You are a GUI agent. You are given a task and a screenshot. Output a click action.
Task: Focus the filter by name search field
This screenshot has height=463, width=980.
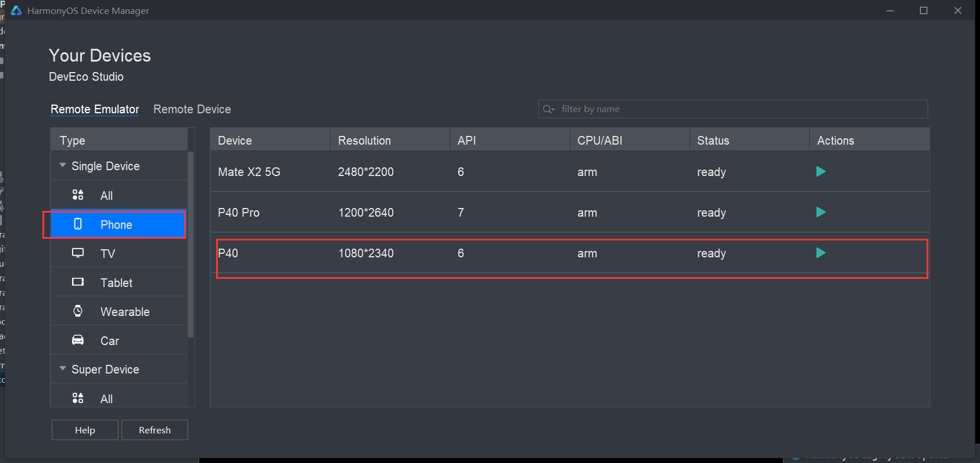[x=733, y=109]
